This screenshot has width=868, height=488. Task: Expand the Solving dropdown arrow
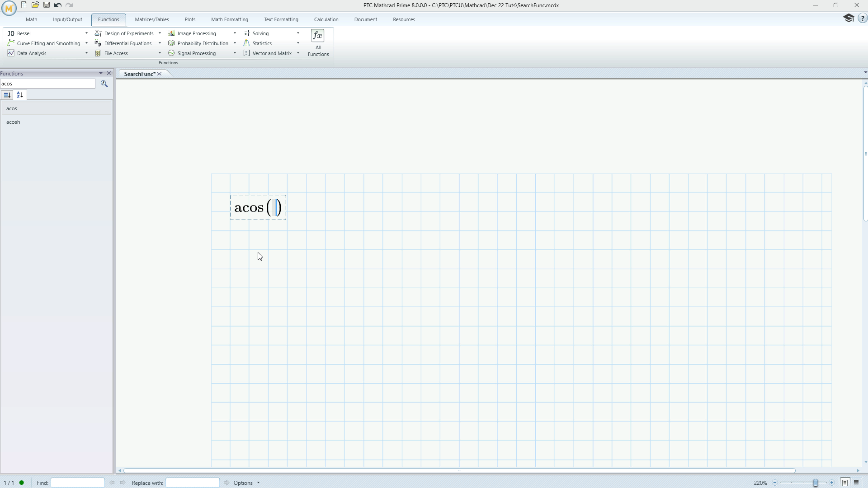click(298, 33)
